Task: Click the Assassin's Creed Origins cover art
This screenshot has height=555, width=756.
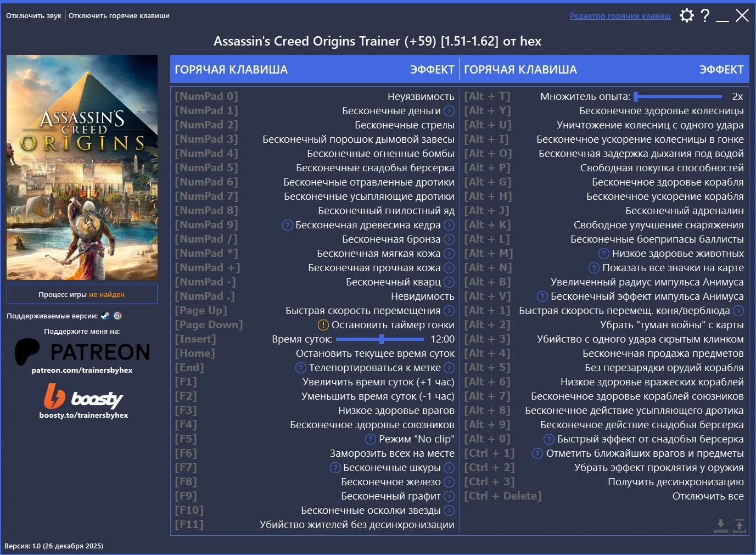Action: coord(81,167)
